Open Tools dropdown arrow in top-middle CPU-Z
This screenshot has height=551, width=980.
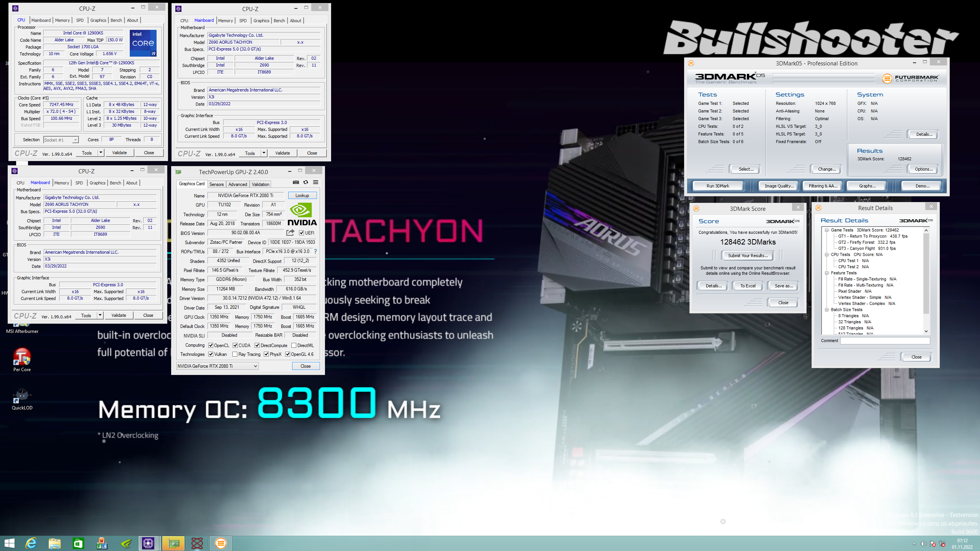click(264, 153)
